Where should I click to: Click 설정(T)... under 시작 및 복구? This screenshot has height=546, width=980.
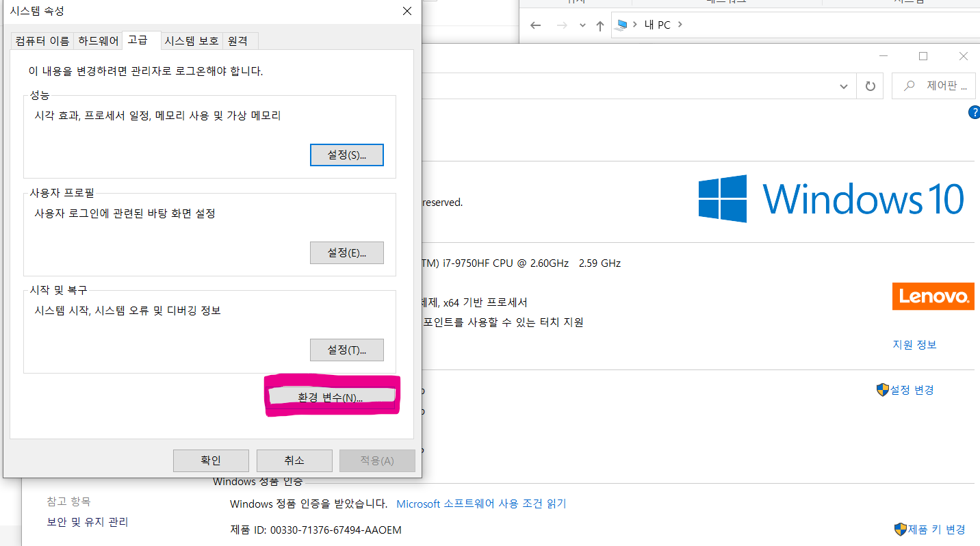[347, 350]
